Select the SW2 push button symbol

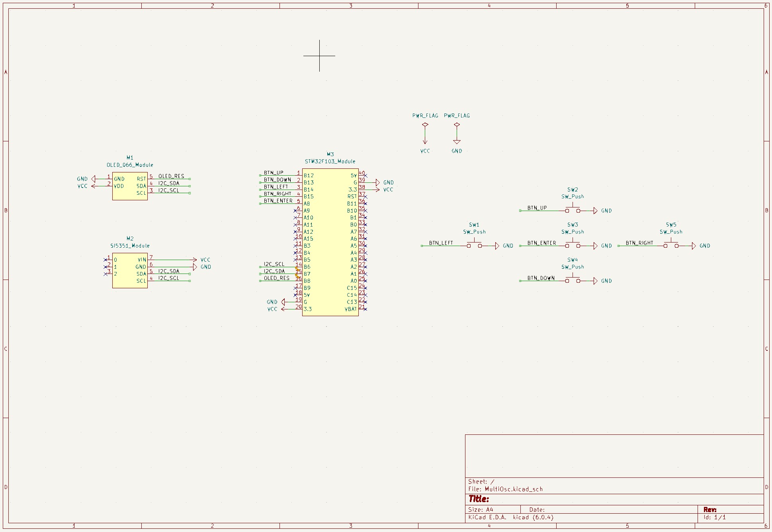[x=573, y=209]
